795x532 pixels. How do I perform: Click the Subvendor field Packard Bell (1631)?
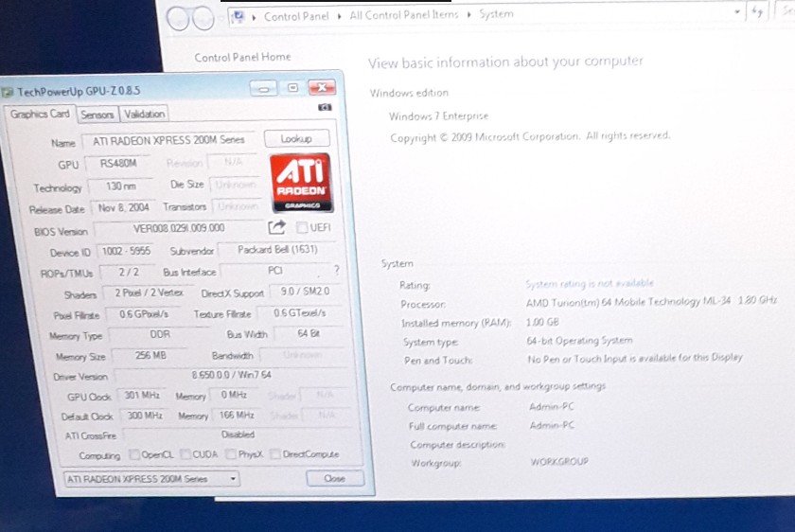tap(278, 250)
